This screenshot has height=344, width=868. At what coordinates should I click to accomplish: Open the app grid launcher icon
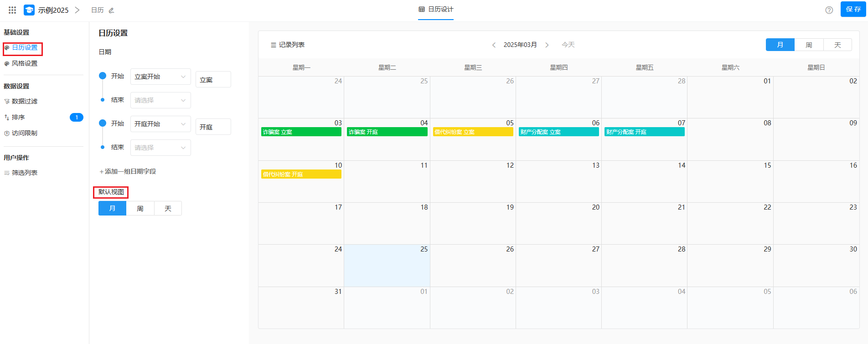tap(12, 10)
